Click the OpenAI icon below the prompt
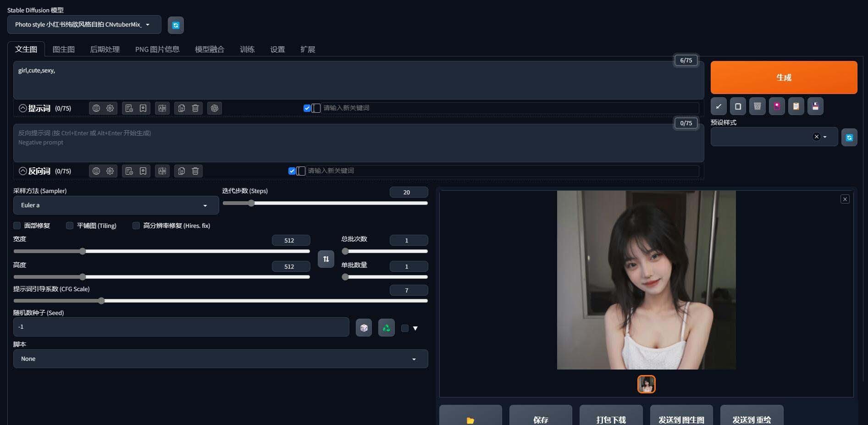This screenshot has width=868, height=425. click(x=215, y=108)
